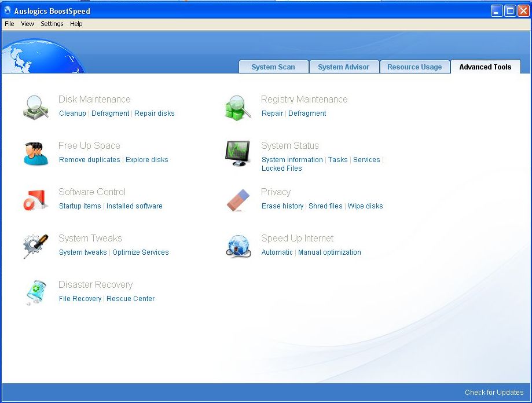This screenshot has width=532, height=403.
Task: Click the Speed Up Internet globe icon
Action: coord(238,246)
